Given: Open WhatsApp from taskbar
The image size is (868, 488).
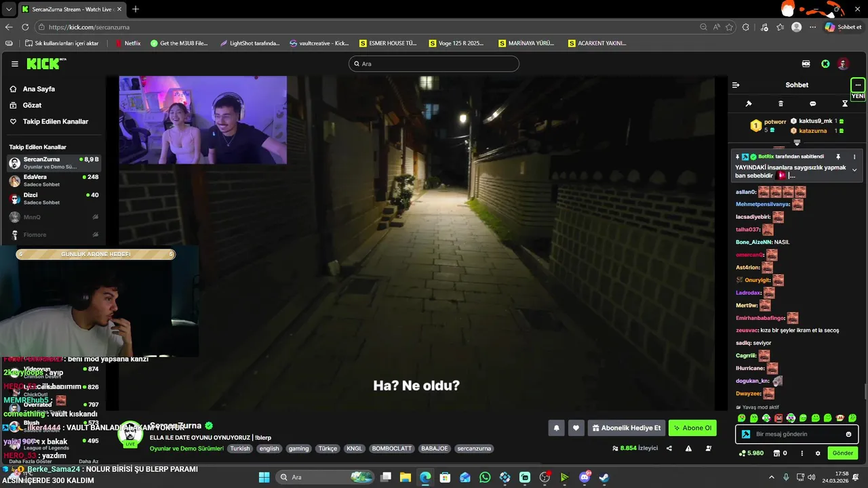Looking at the screenshot, I should point(485,477).
